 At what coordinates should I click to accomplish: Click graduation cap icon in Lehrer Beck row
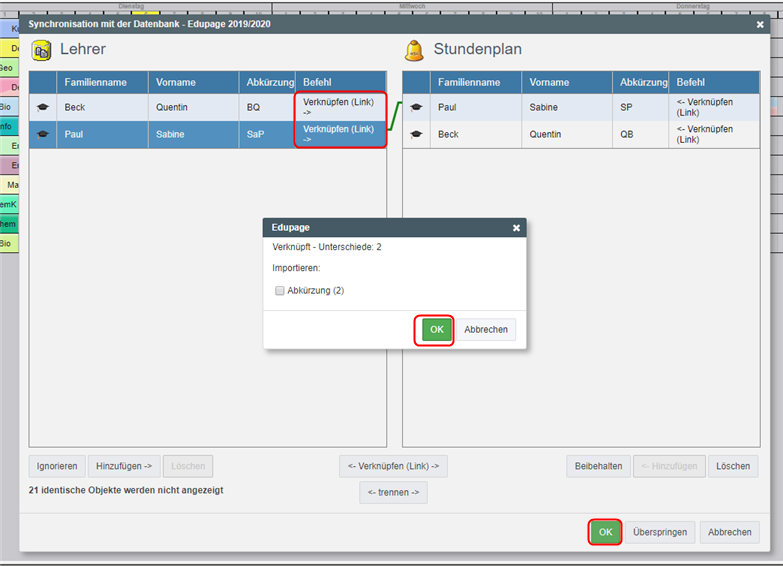tap(43, 107)
